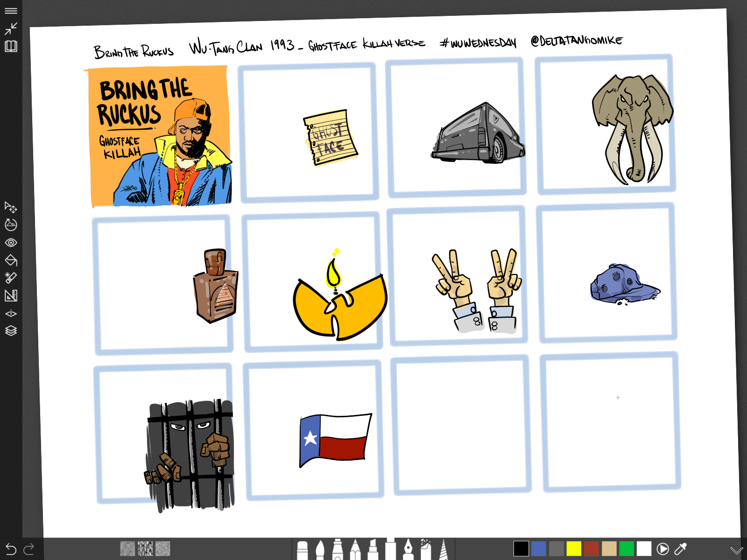
Task: Tap the yellow Wu-Tang logo drawing
Action: [x=340, y=294]
